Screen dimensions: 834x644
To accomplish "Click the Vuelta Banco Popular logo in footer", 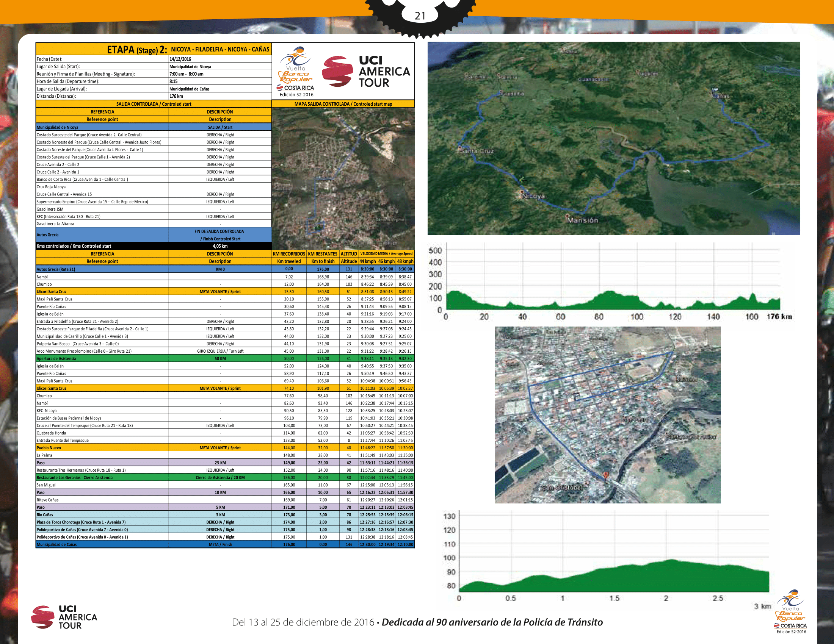I will (x=790, y=611).
